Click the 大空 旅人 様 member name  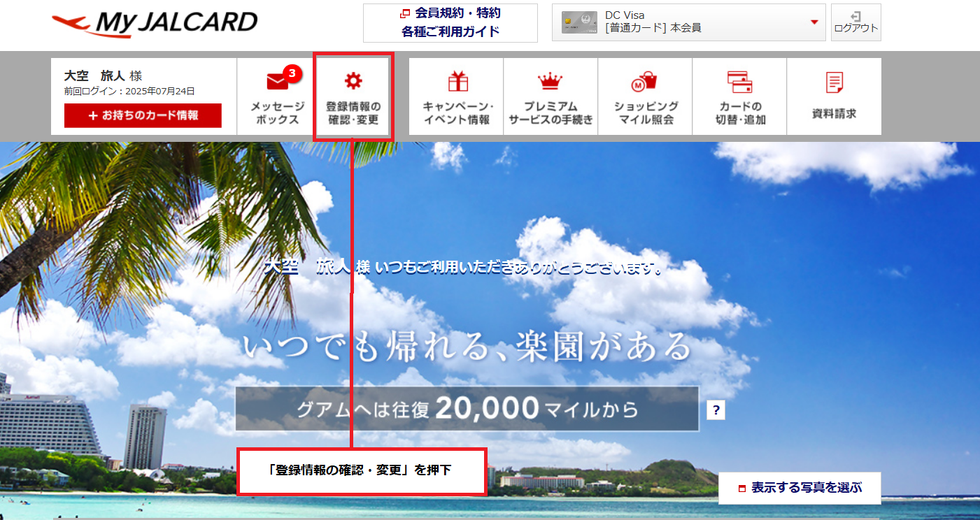(x=103, y=76)
